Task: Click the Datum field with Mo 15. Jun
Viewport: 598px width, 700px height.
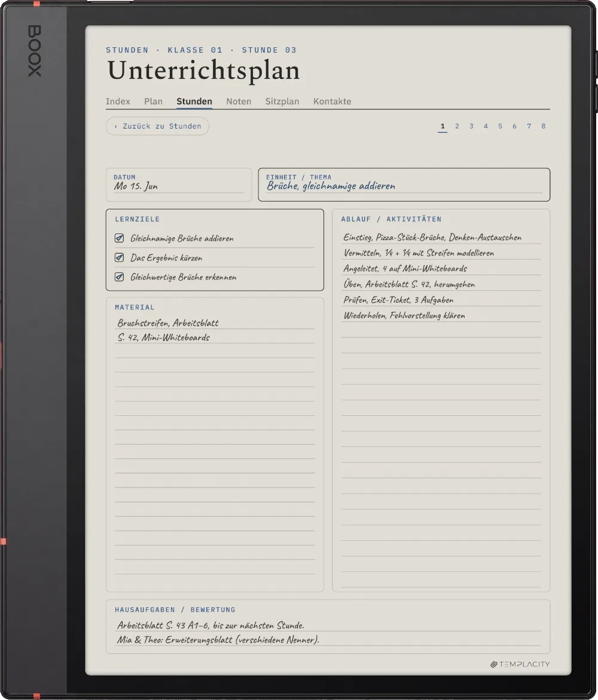Action: click(179, 185)
